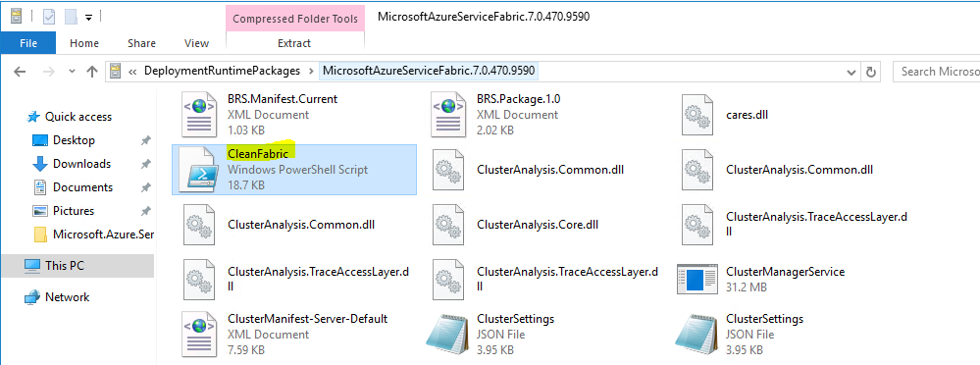Click DeploymentRuntimePackages in the breadcrumb path
Screen dimensions: 980x365
click(222, 71)
